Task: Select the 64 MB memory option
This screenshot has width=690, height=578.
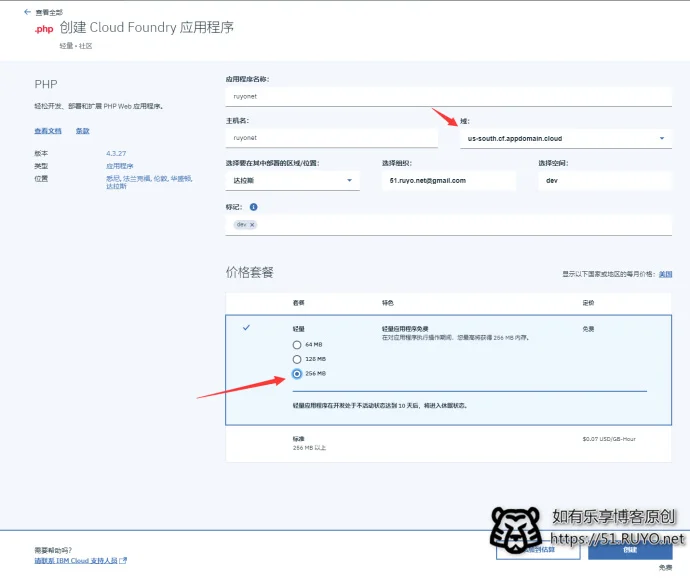Action: (297, 345)
